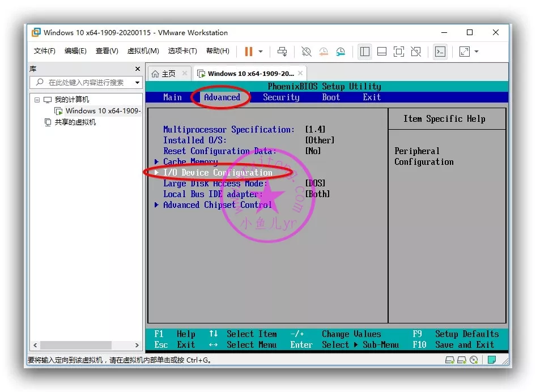
Task: Open dropdown arrow next to pause button
Action: click(261, 52)
